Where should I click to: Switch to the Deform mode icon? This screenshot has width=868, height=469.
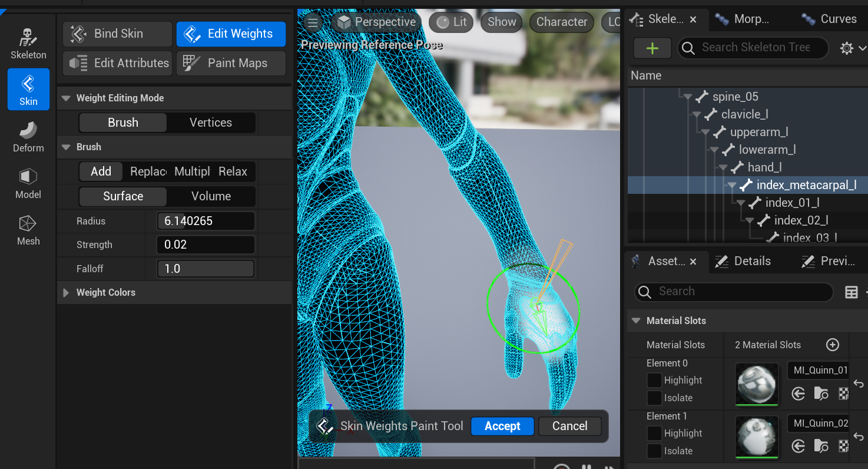[28, 136]
